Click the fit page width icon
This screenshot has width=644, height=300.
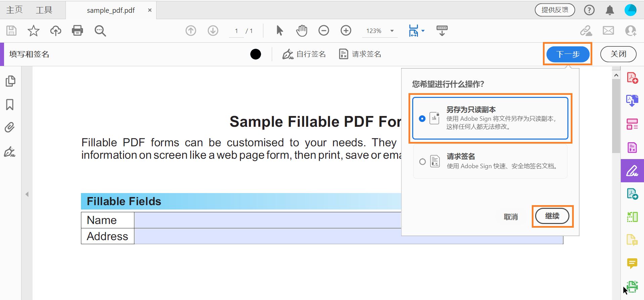(414, 31)
